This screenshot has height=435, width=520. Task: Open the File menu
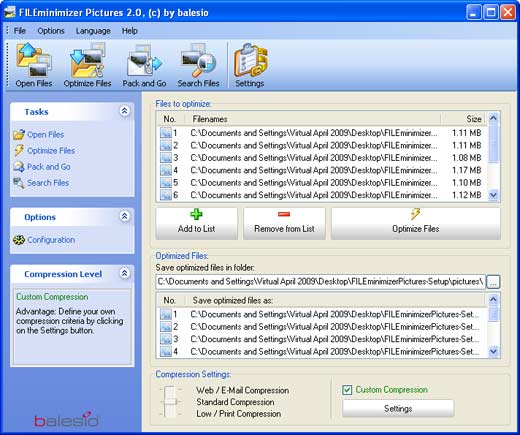click(20, 31)
